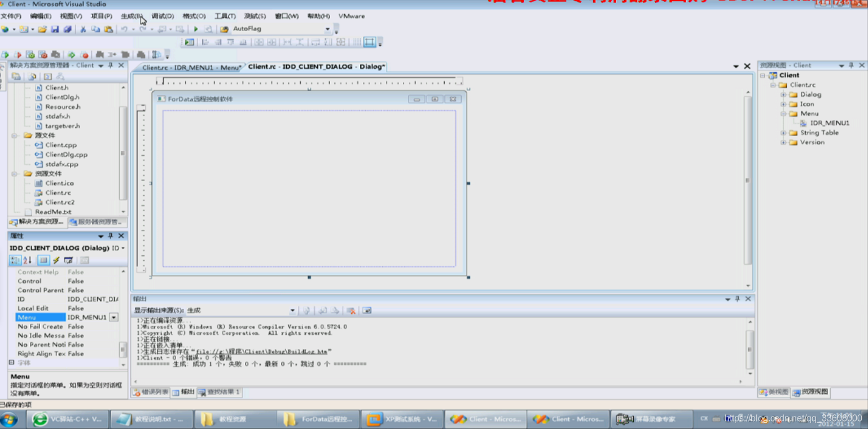Start debugging with the green play icon
Image resolution: width=868 pixels, height=429 pixels.
196,29
